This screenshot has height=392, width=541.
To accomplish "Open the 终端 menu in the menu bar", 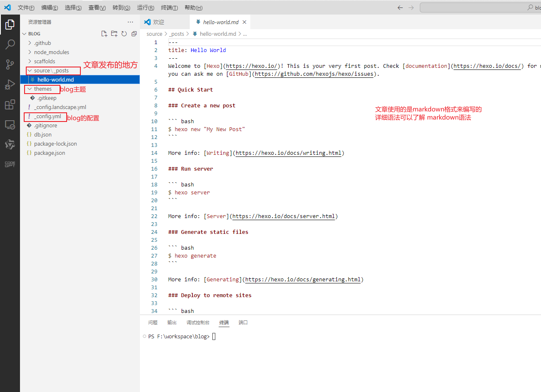I will [169, 7].
